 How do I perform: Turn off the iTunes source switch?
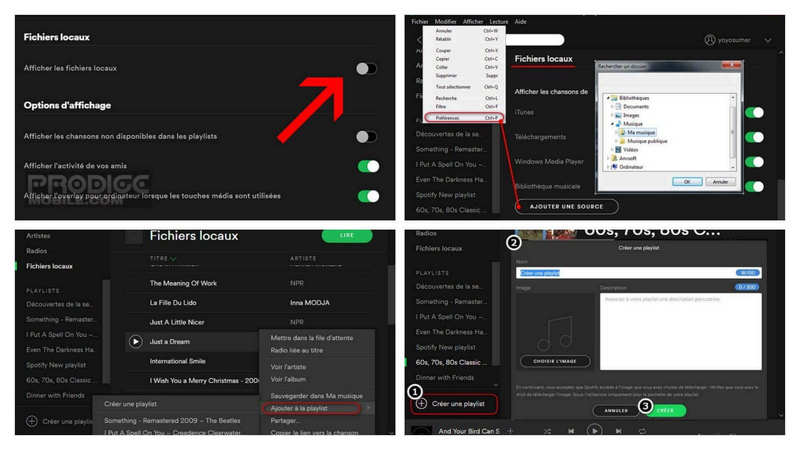pyautogui.click(x=754, y=112)
